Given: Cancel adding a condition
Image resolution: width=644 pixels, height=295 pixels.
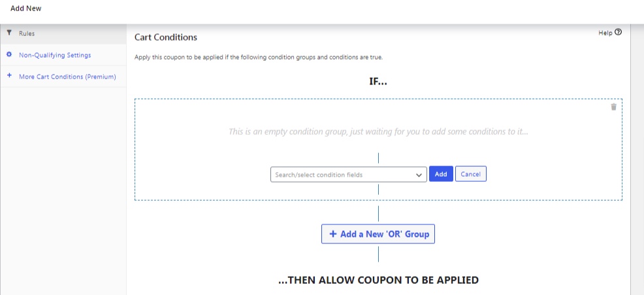Looking at the screenshot, I should point(471,174).
